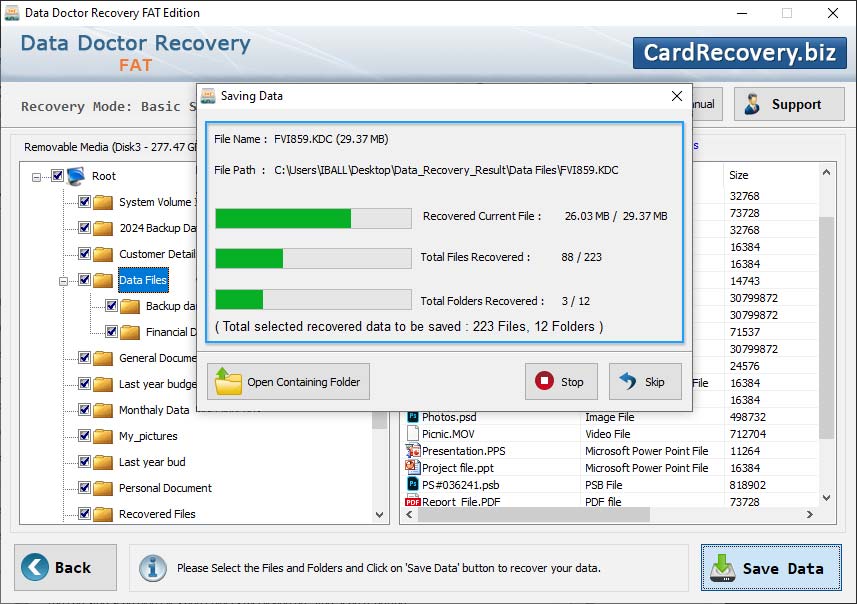Click file list scroll-up arrow
Image resolution: width=857 pixels, height=604 pixels.
[826, 172]
